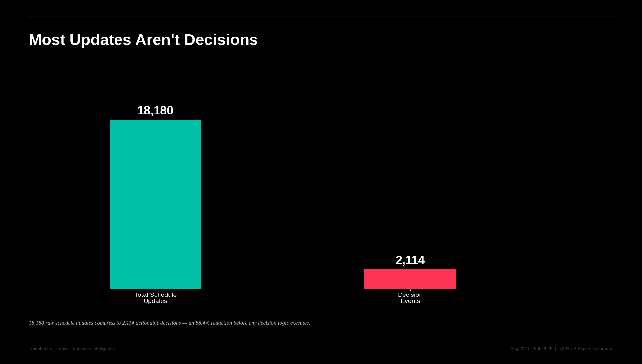Image resolution: width=642 pixels, height=364 pixels.
Task: Click "5,801 US Export Departures" footer text
Action: [585, 349]
